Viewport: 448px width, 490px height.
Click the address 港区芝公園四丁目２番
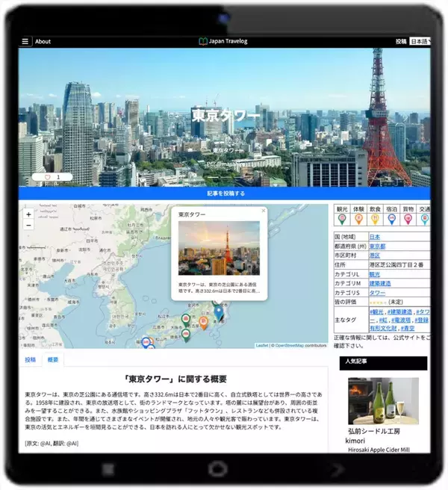pos(396,265)
